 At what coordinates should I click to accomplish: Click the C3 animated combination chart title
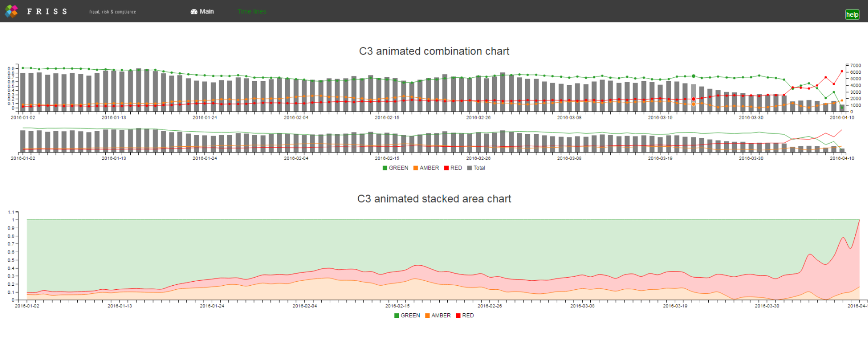tap(434, 51)
